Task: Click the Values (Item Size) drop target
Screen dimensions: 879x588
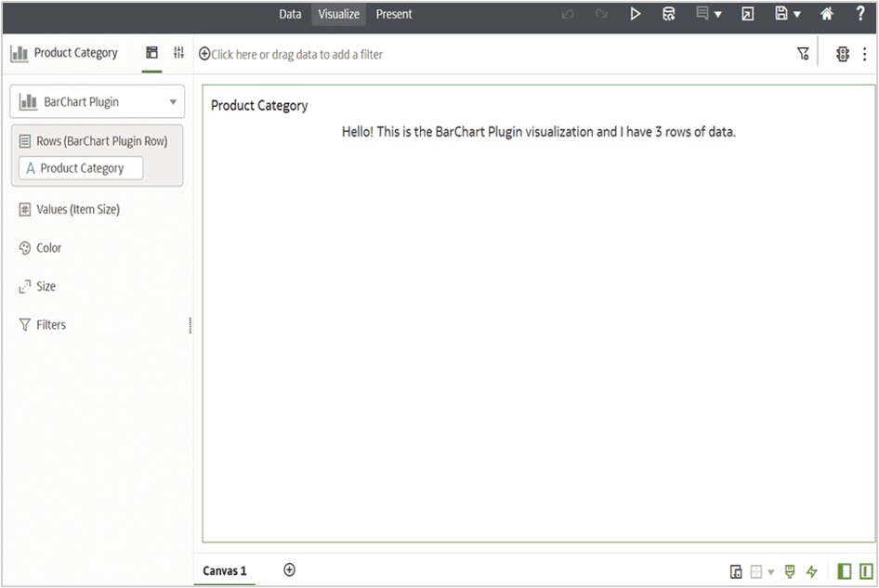Action: (70, 210)
